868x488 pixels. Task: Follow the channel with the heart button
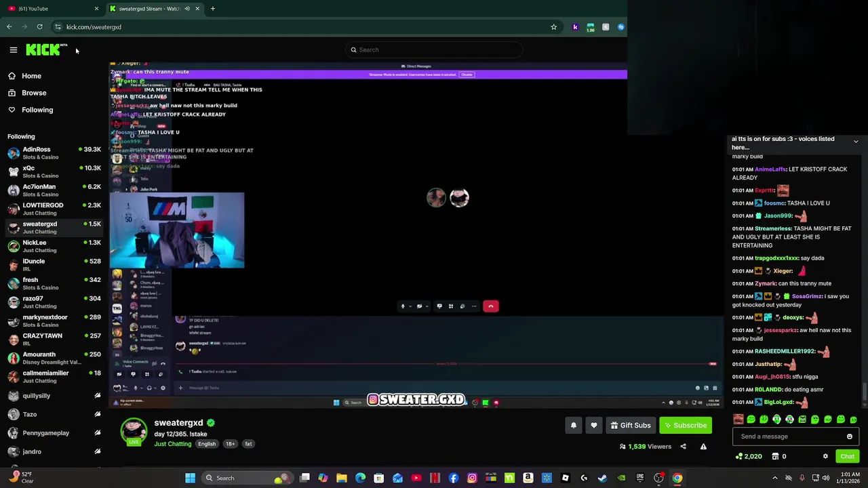594,426
